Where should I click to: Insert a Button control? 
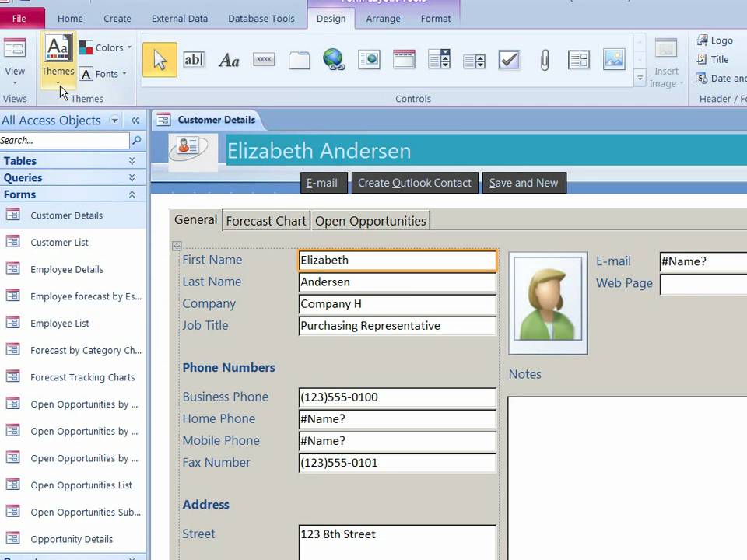click(264, 60)
